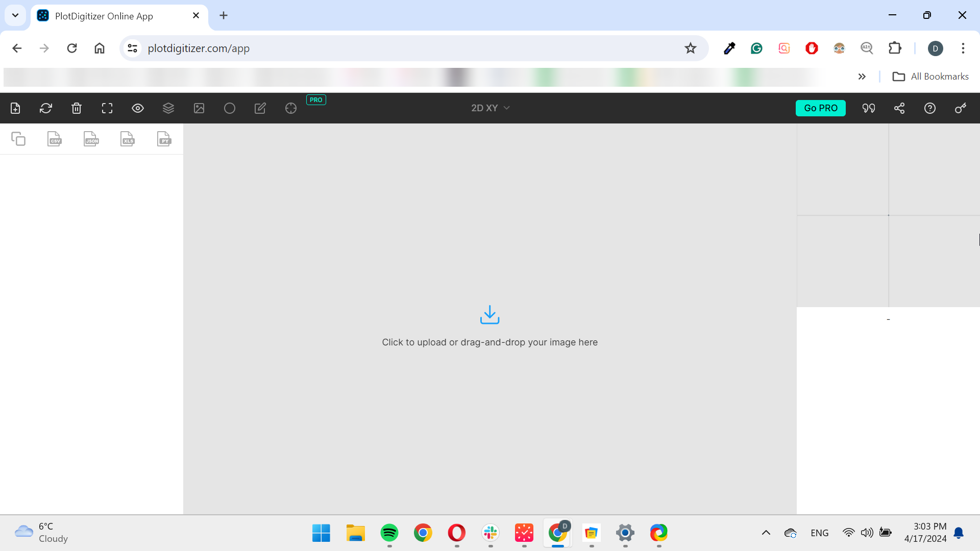Open the layers stack icon
Image resolution: width=980 pixels, height=551 pixels.
pos(168,108)
